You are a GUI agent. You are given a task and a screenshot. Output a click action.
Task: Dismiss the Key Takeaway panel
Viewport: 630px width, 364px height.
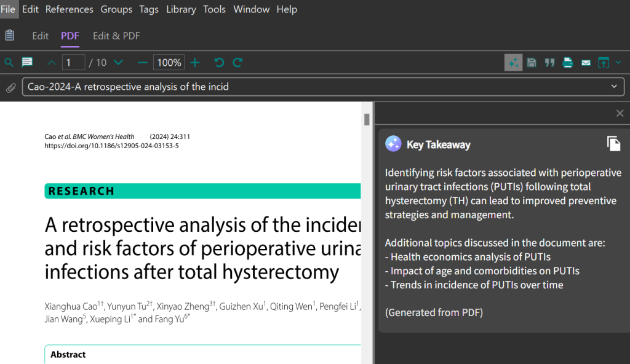click(620, 113)
